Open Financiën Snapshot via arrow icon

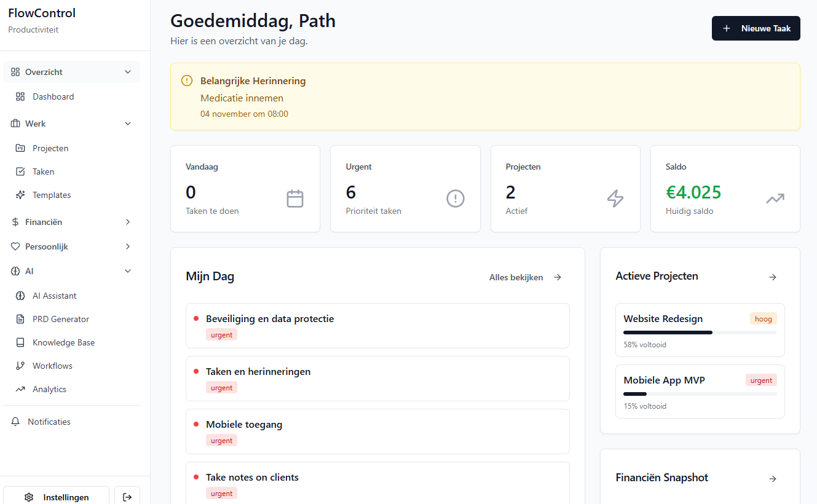(x=773, y=479)
